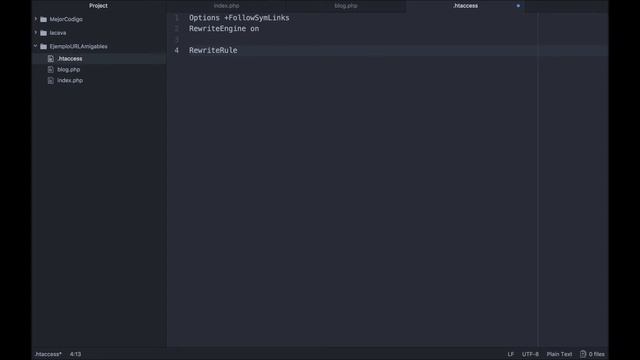Image resolution: width=640 pixels, height=360 pixels.
Task: Change grammar via Plain Text selector
Action: pyautogui.click(x=559, y=354)
